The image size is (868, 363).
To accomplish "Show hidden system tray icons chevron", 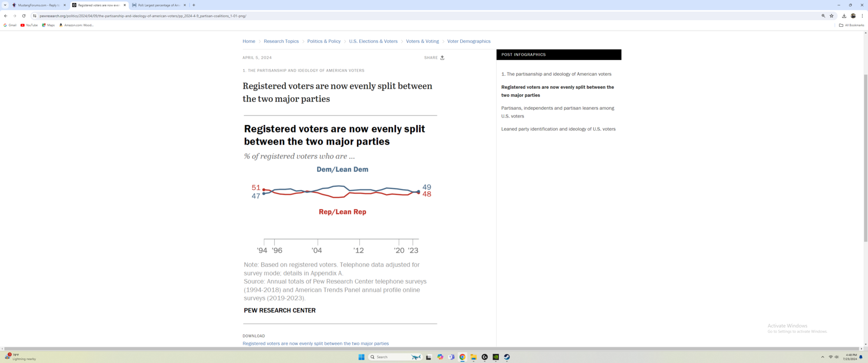I will (x=822, y=357).
